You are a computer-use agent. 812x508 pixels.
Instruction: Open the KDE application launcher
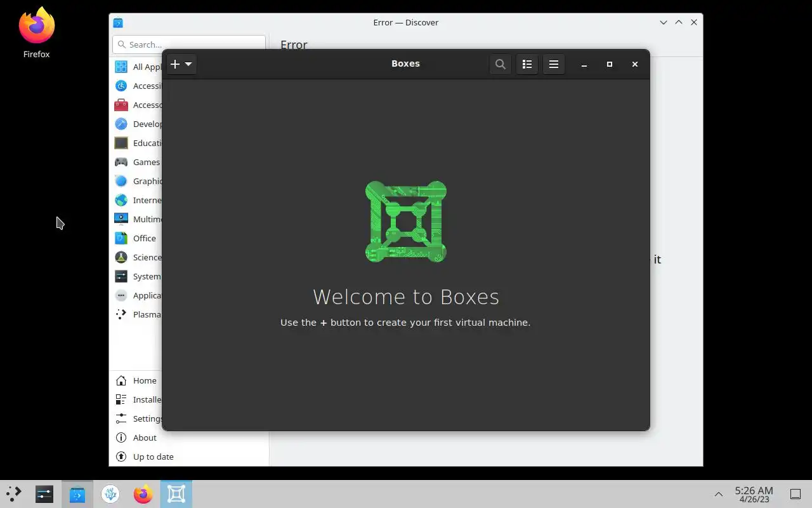click(x=13, y=494)
